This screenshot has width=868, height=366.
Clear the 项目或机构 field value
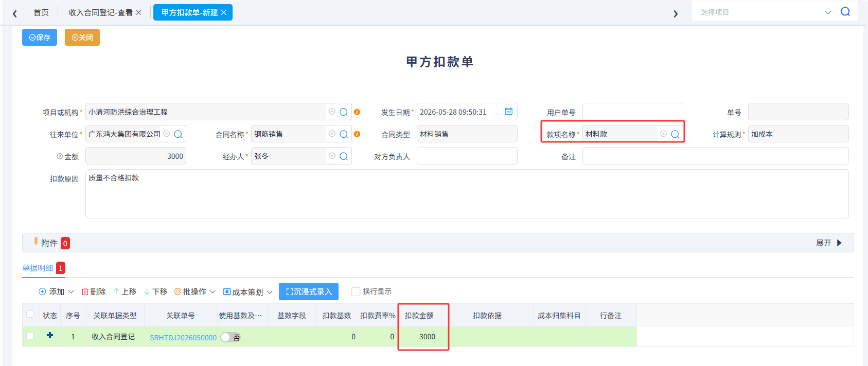click(332, 112)
